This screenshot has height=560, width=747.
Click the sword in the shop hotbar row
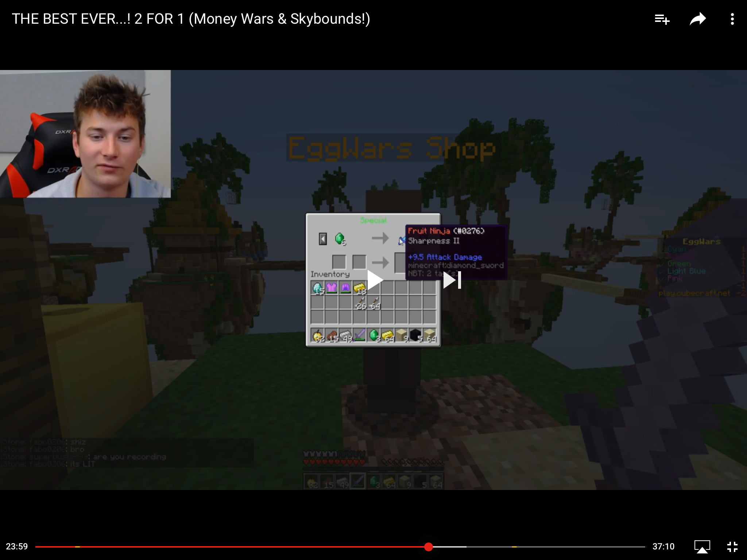tap(359, 335)
